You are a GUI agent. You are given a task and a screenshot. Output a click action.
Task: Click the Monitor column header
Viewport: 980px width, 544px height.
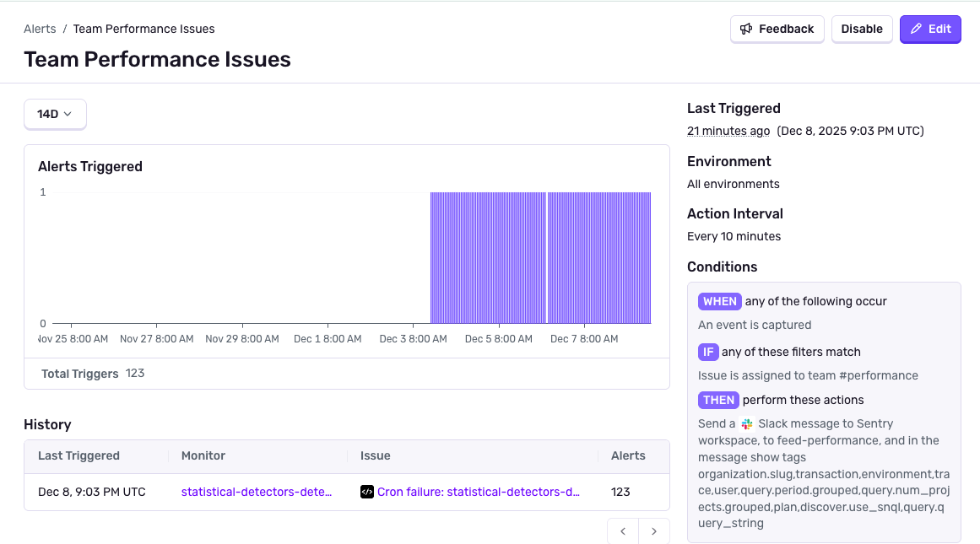coord(203,455)
